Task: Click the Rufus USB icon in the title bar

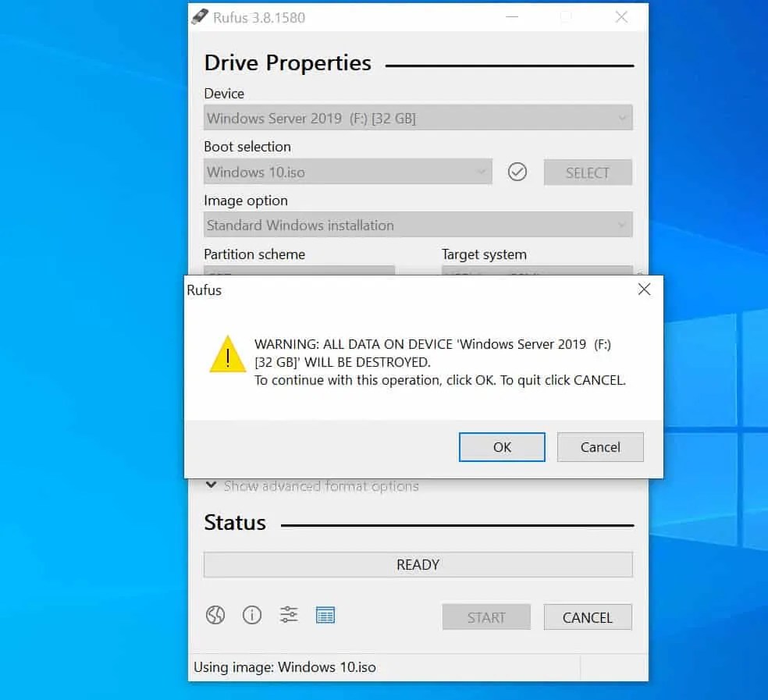Action: pyautogui.click(x=201, y=16)
